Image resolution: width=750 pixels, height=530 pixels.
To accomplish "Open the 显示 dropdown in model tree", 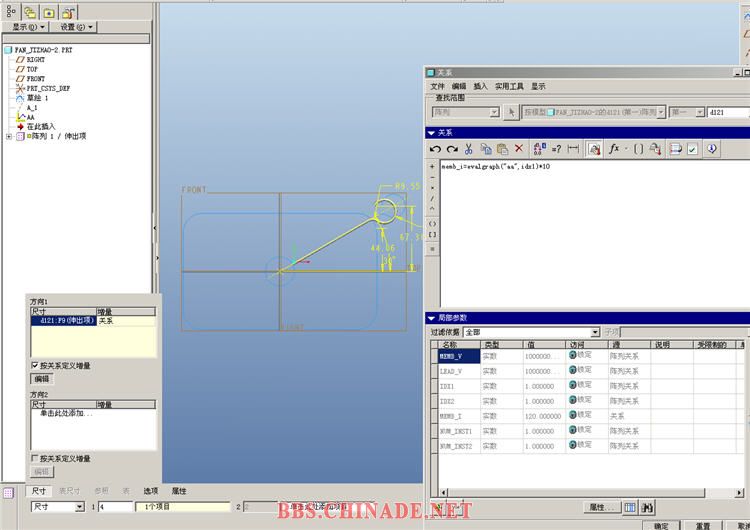I will click(27, 27).
